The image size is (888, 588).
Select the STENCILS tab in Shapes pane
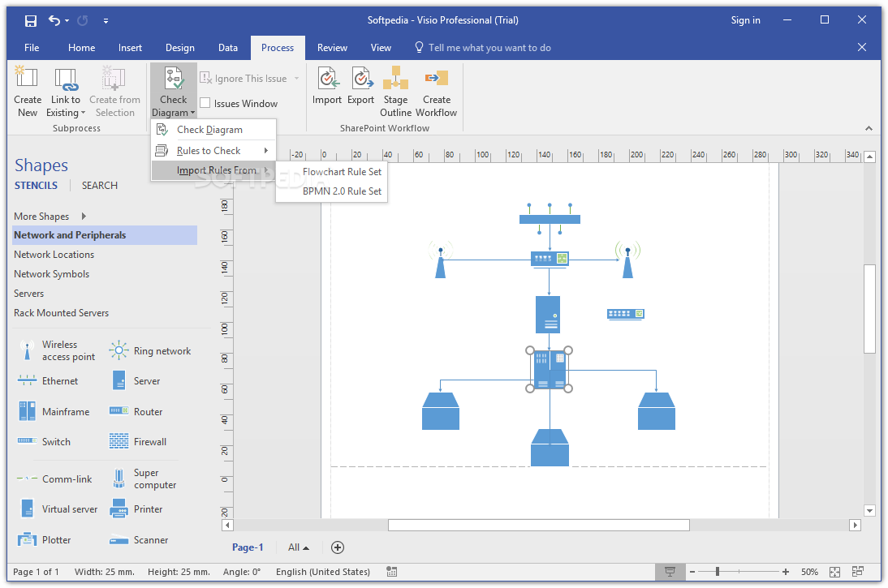(x=36, y=185)
